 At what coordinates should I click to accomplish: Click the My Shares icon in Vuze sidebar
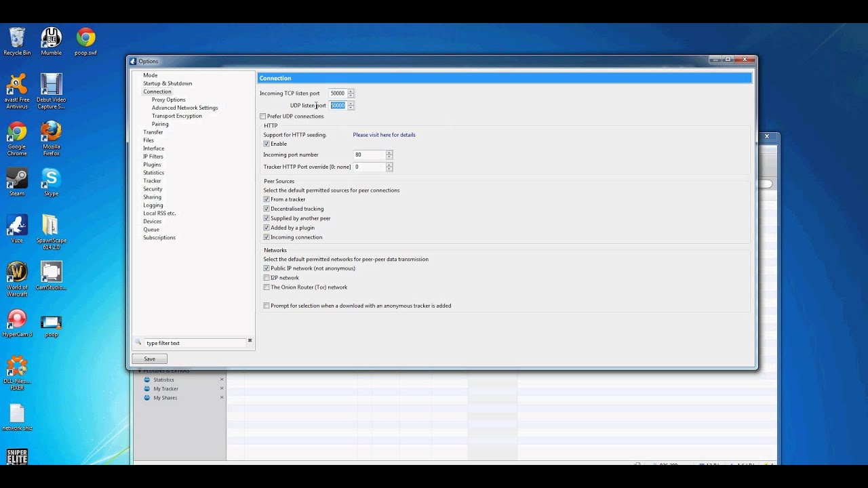pyautogui.click(x=146, y=398)
